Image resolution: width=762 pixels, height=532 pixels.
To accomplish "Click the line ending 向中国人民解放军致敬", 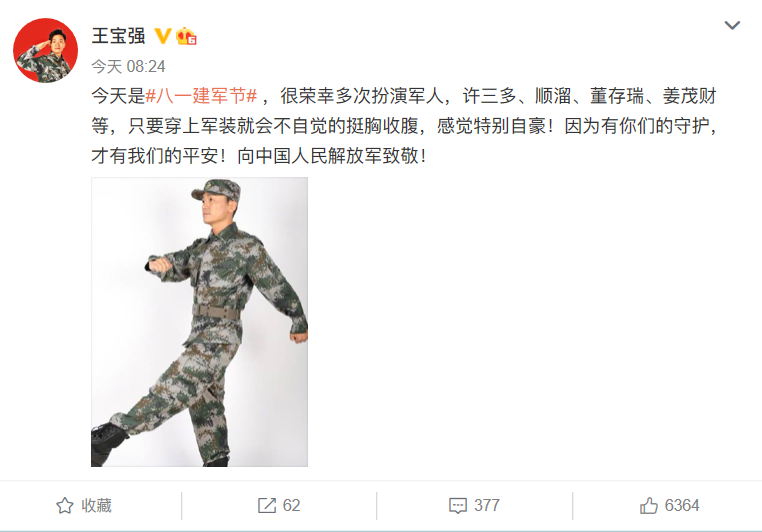I will (x=259, y=156).
